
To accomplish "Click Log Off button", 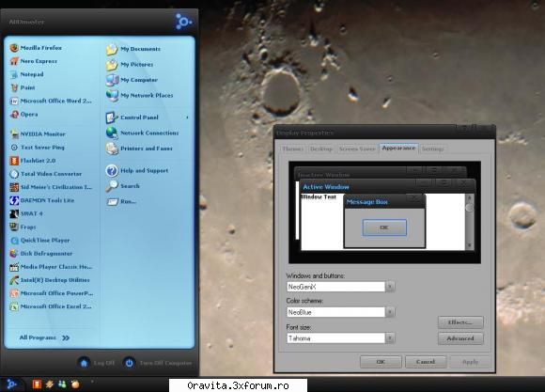I will (96, 363).
